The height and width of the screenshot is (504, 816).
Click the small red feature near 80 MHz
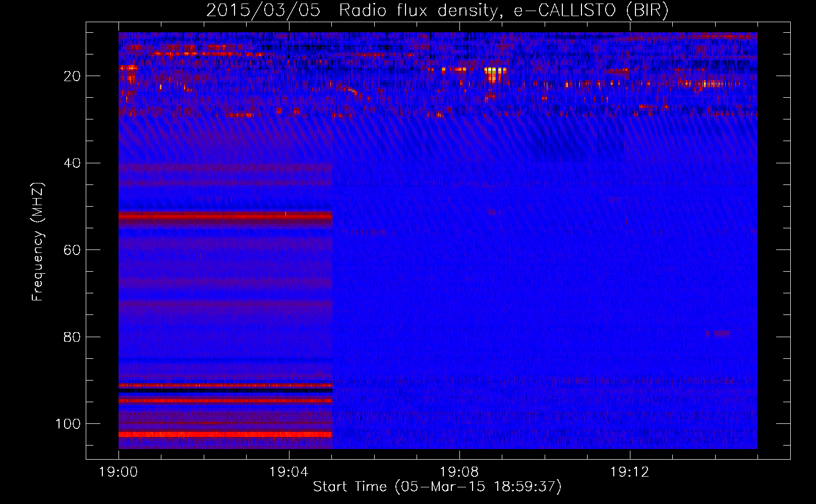tap(718, 333)
